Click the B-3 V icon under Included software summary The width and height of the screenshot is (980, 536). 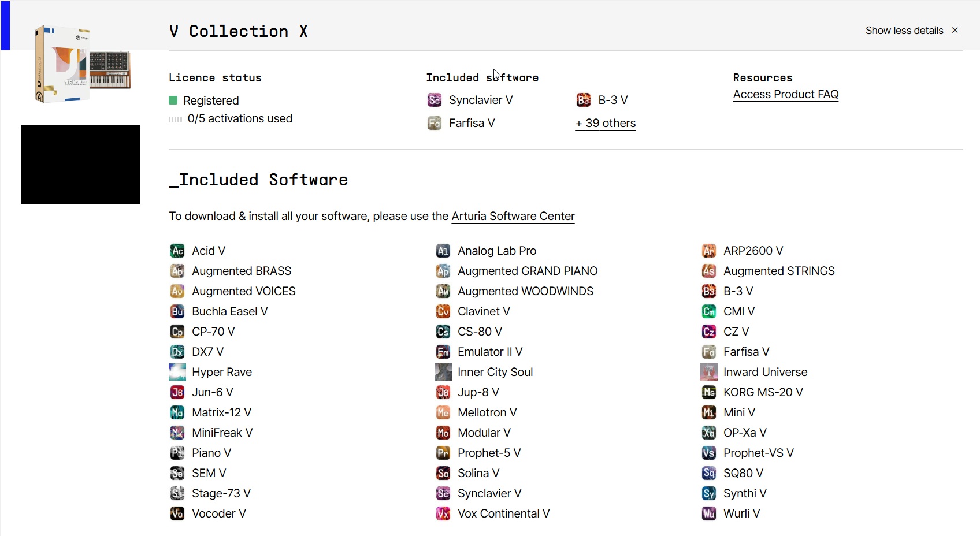[x=584, y=100]
